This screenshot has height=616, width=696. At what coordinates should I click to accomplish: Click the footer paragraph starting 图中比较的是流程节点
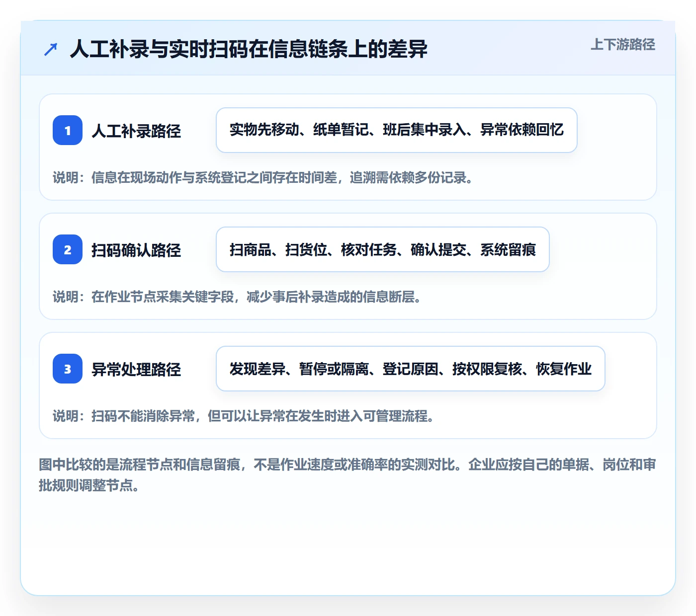click(x=348, y=474)
